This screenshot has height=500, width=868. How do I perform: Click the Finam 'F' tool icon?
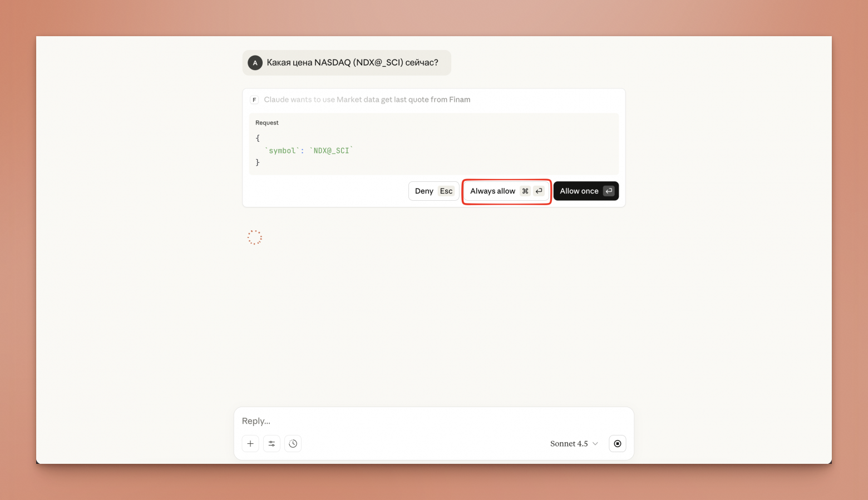(x=254, y=100)
